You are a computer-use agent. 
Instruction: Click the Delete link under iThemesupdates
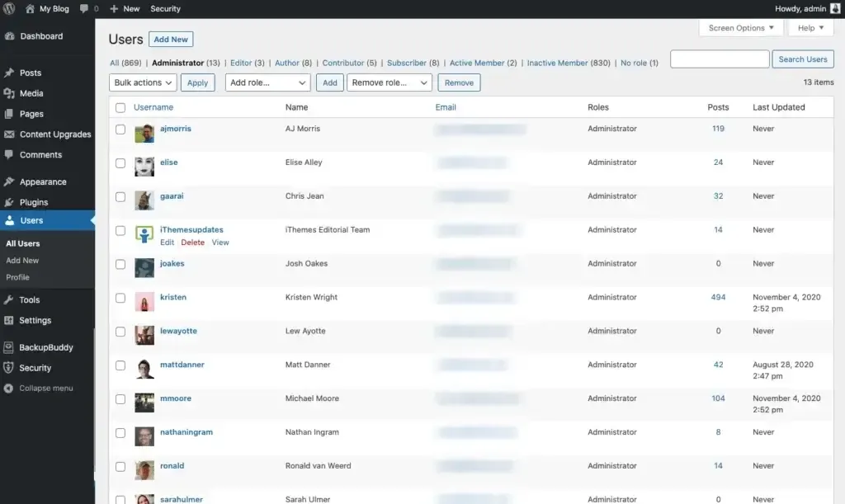(192, 243)
